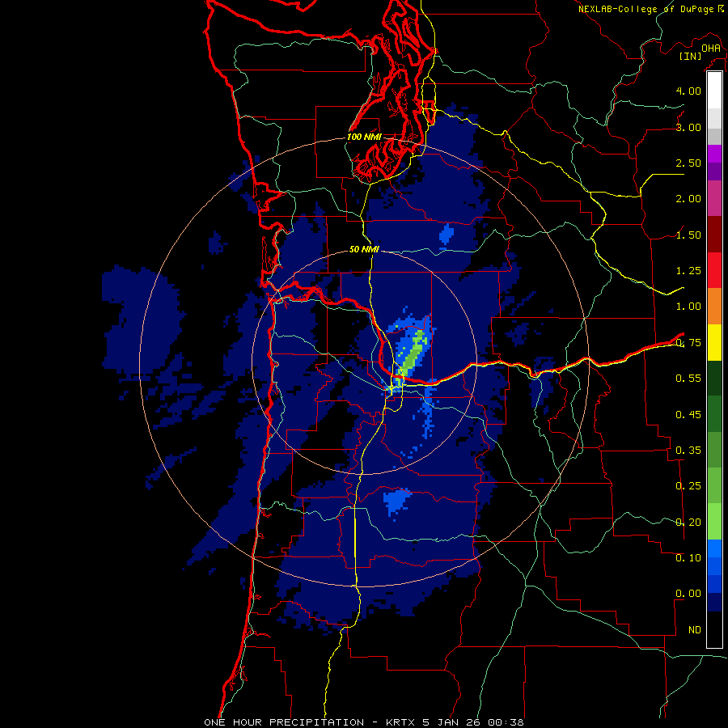Click the 100 NMI range ring label
Viewport: 728px width, 728px height.
point(365,137)
